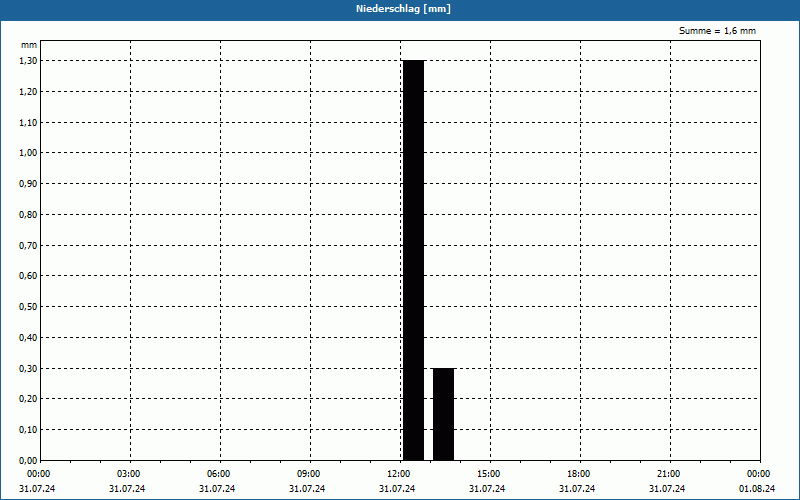Click the 1,20 y-axis label

(28, 91)
